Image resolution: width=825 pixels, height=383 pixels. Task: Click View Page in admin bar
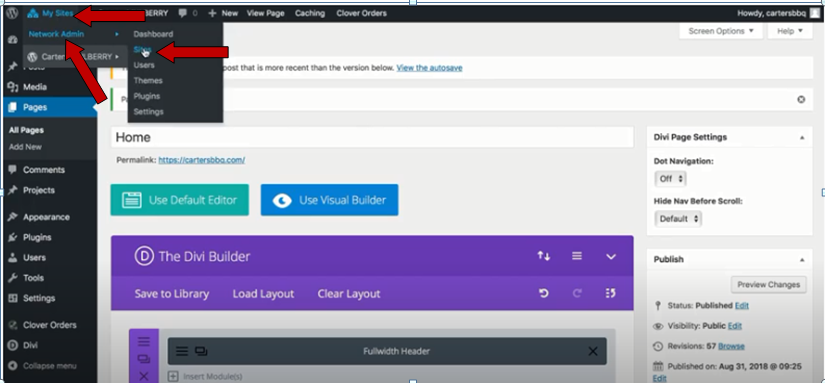[x=266, y=13]
